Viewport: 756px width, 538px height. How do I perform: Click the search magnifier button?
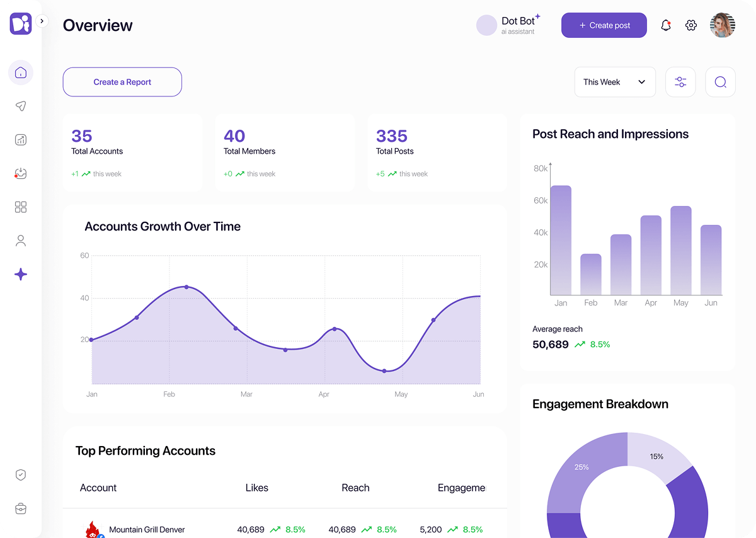click(721, 82)
